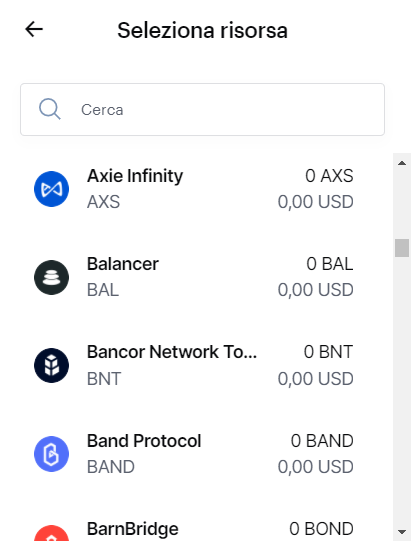Choose the Balancer asset name
Image resolution: width=411 pixels, height=541 pixels.
(123, 264)
